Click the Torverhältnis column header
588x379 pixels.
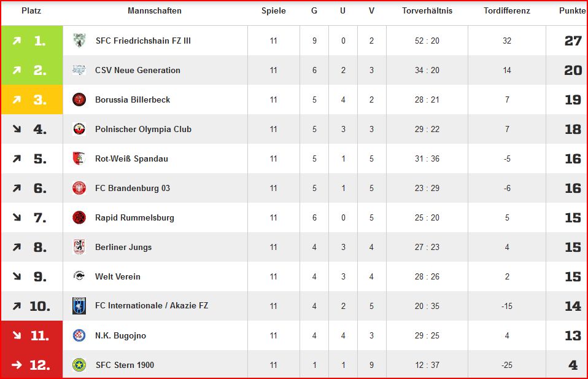tap(427, 11)
